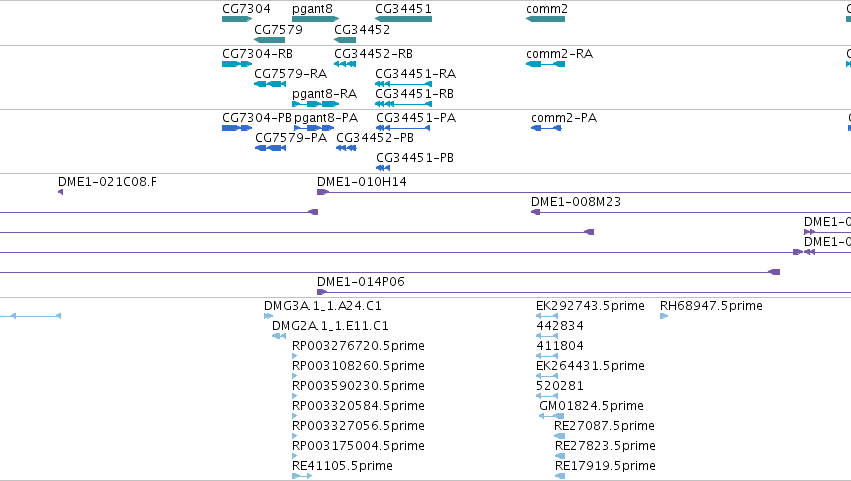Screen dimensions: 851x481
Task: Click the comm2-PA protein label
Action: (564, 118)
